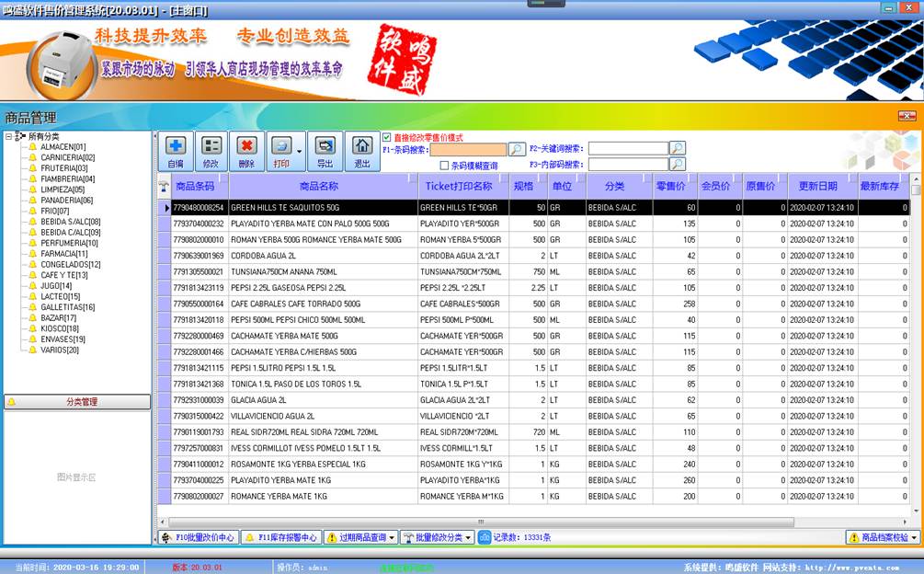Click F11库存报警中心 button
Viewport: 924px width, 574px height.
[280, 537]
